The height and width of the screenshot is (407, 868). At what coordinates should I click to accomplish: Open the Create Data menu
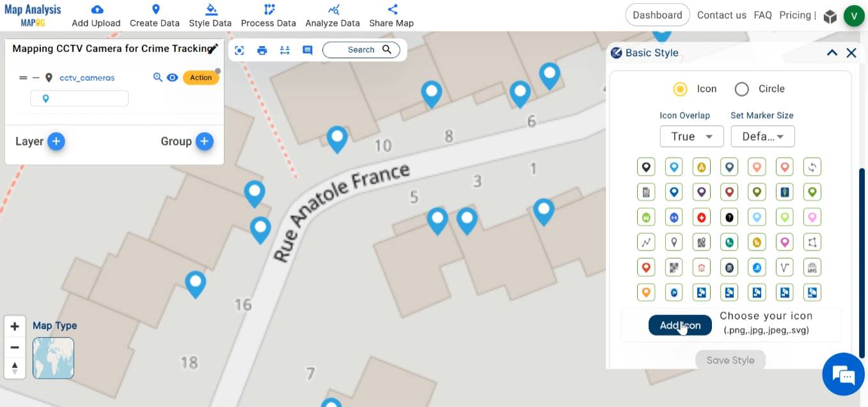[x=155, y=16]
